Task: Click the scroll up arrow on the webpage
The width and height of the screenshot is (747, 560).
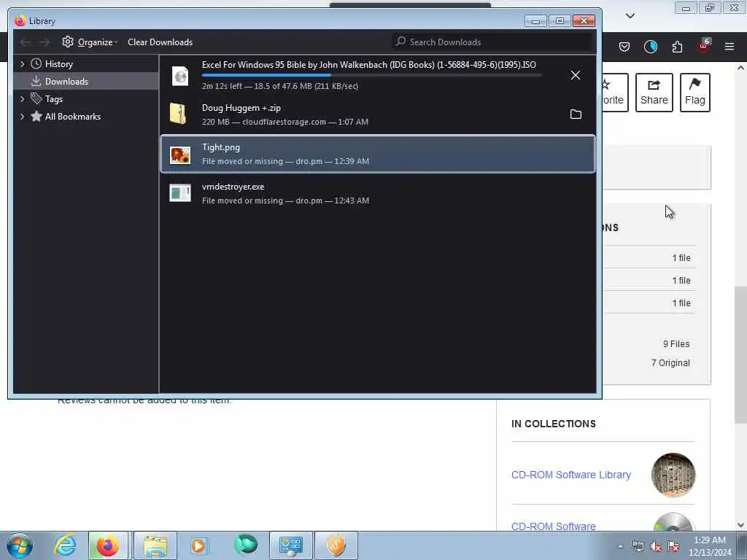Action: click(x=741, y=68)
